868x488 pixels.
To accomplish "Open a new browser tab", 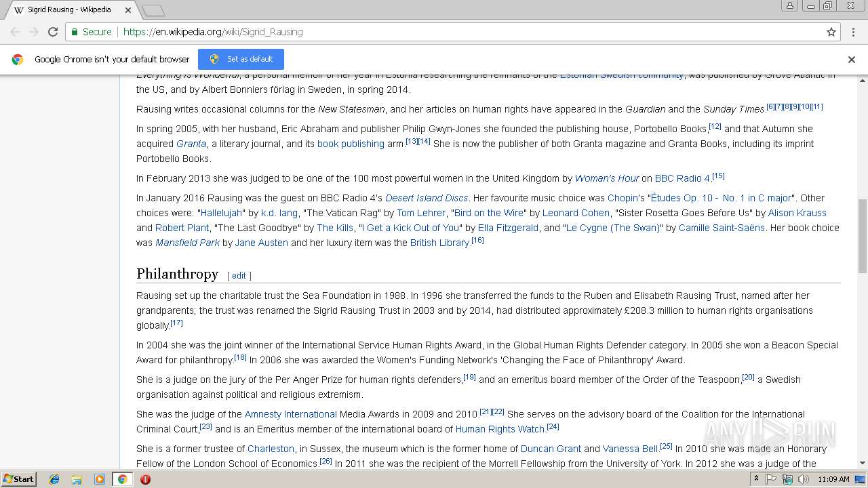I will coord(153,11).
